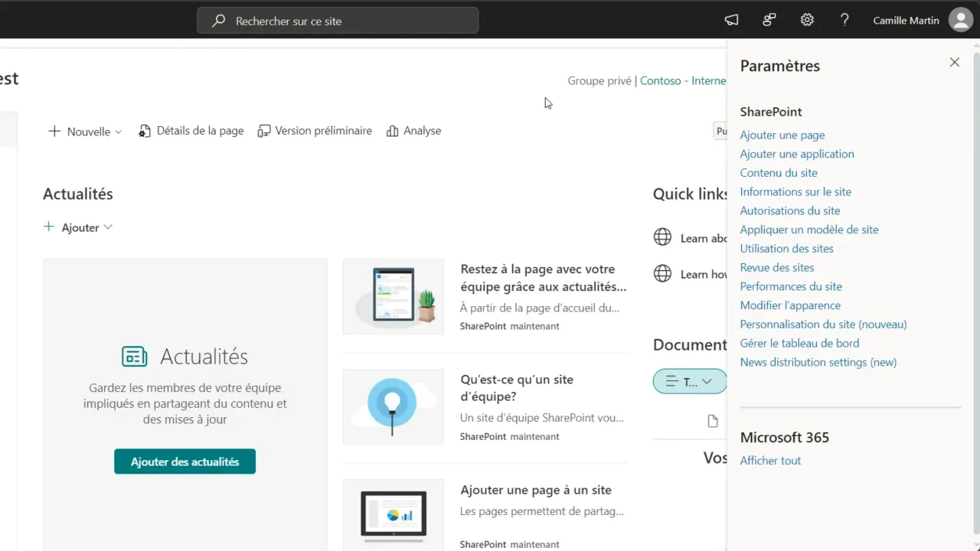Open the megaphone announcements icon

(731, 21)
